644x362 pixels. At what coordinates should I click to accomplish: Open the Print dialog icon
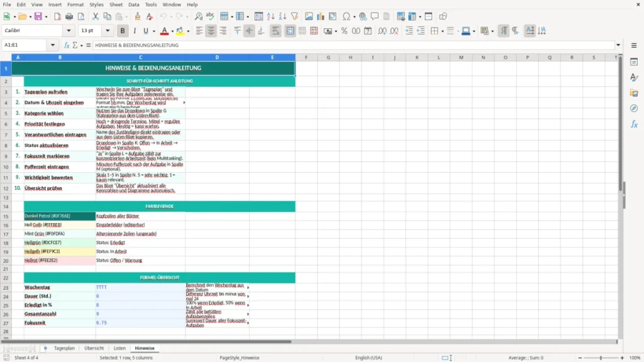coord(69,16)
